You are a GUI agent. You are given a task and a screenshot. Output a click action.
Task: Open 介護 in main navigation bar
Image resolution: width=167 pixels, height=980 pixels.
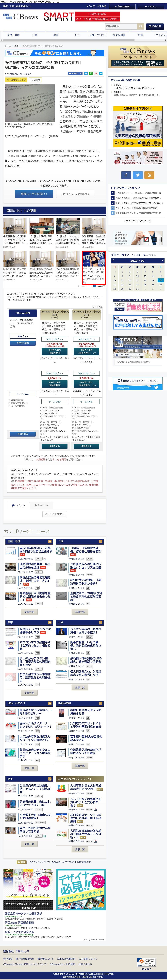coord(34,35)
